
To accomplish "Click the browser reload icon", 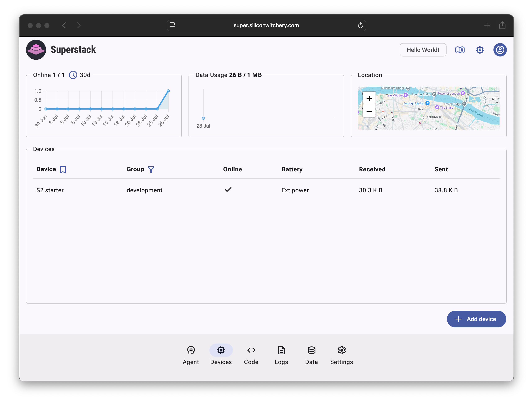I will [360, 25].
